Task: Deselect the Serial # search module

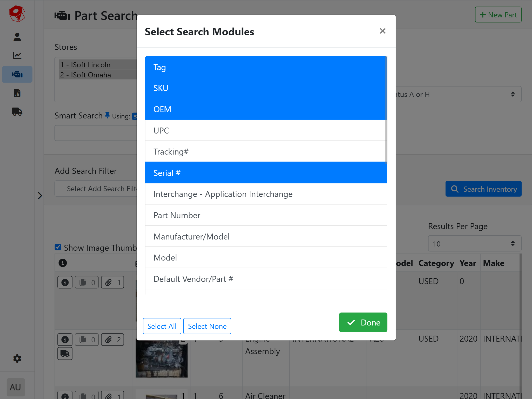Action: 266,172
